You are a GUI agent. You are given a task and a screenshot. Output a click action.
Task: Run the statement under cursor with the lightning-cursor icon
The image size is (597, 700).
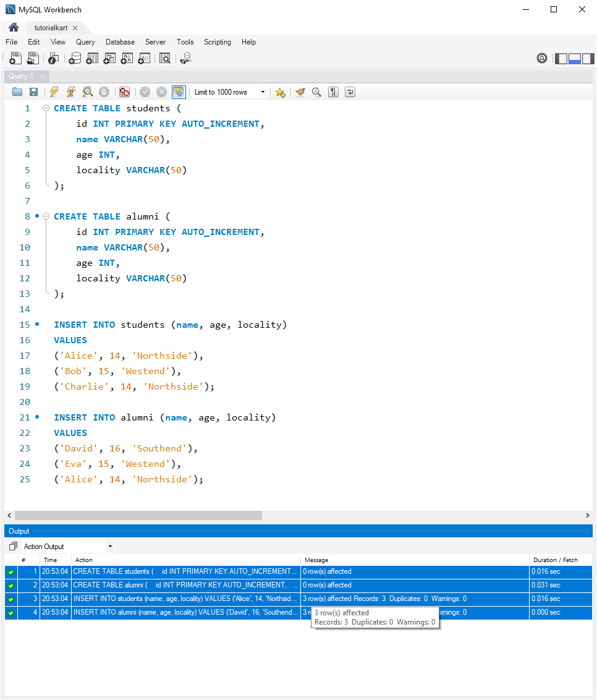(70, 92)
